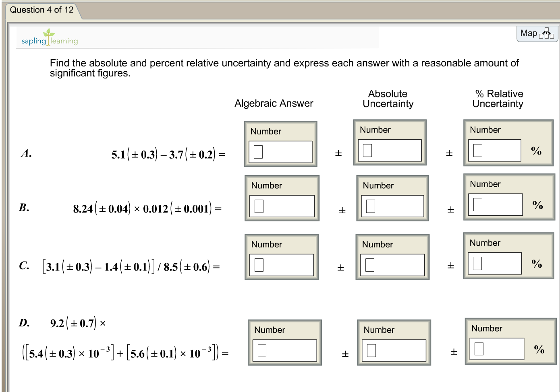Click the 'sapling learning' brand text
Image resolution: width=560 pixels, height=392 pixels.
point(49,41)
